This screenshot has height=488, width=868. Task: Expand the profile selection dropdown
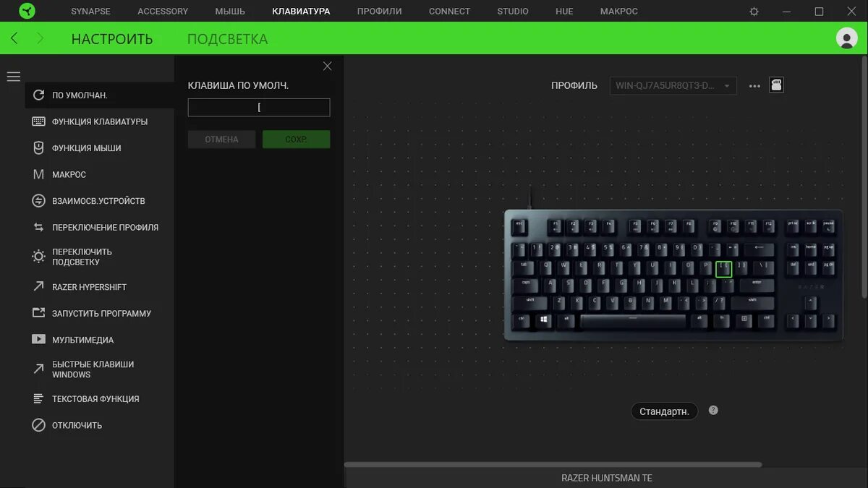coord(673,85)
